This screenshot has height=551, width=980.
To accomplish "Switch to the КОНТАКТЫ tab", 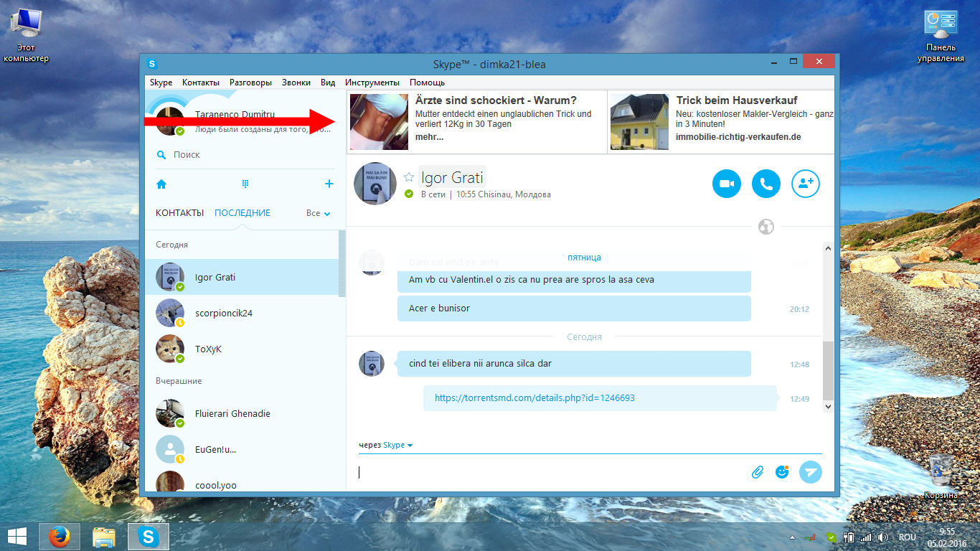I will tap(179, 213).
